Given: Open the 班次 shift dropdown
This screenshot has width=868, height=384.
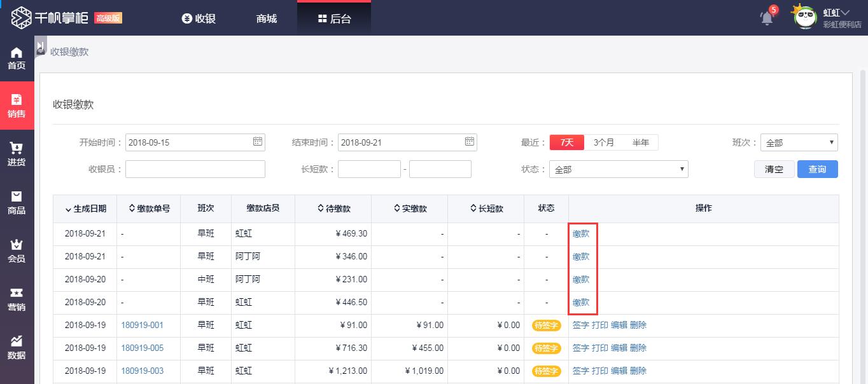Looking at the screenshot, I should tap(799, 142).
